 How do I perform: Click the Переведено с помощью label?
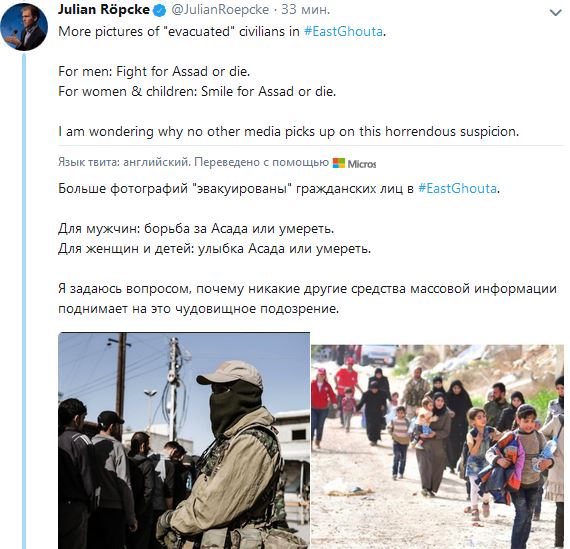(261, 162)
